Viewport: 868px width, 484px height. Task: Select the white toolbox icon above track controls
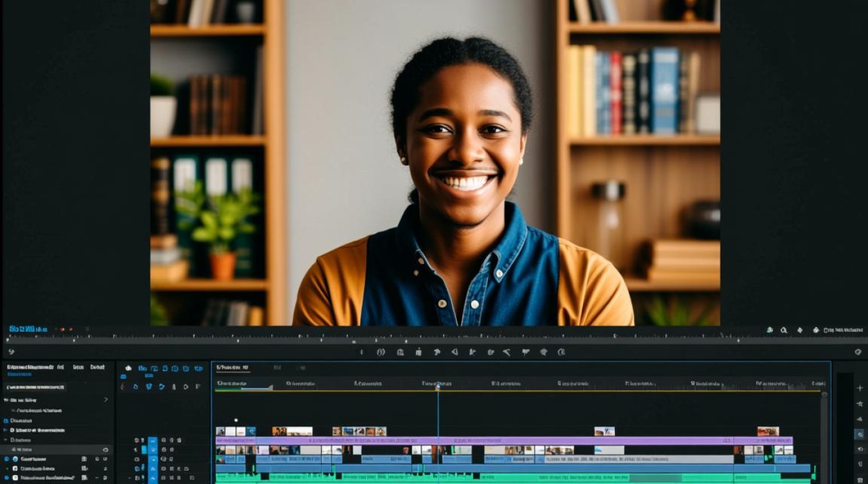[128, 368]
